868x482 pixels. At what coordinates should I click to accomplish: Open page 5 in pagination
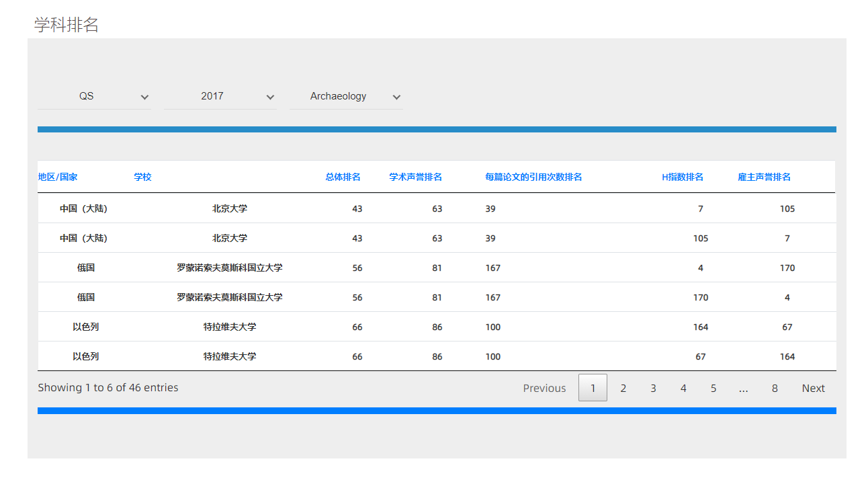point(713,388)
